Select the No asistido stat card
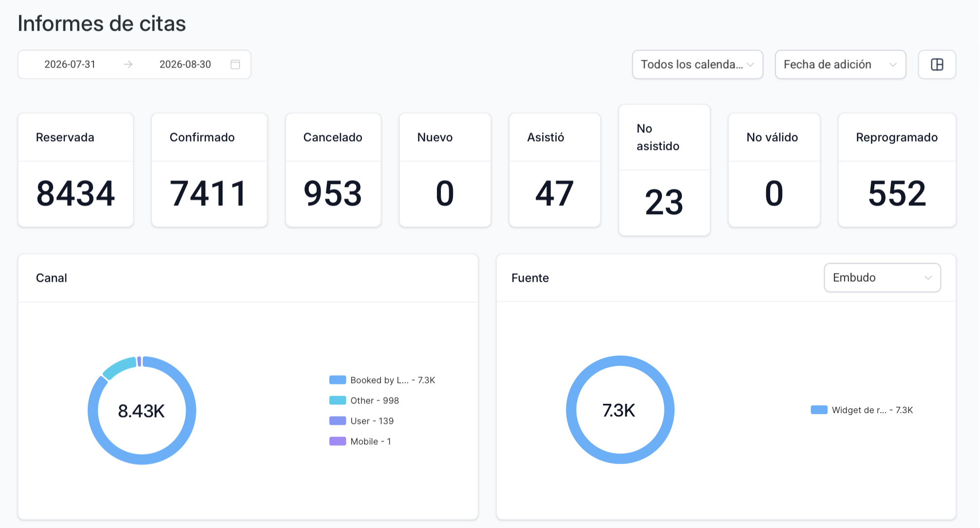 click(664, 170)
